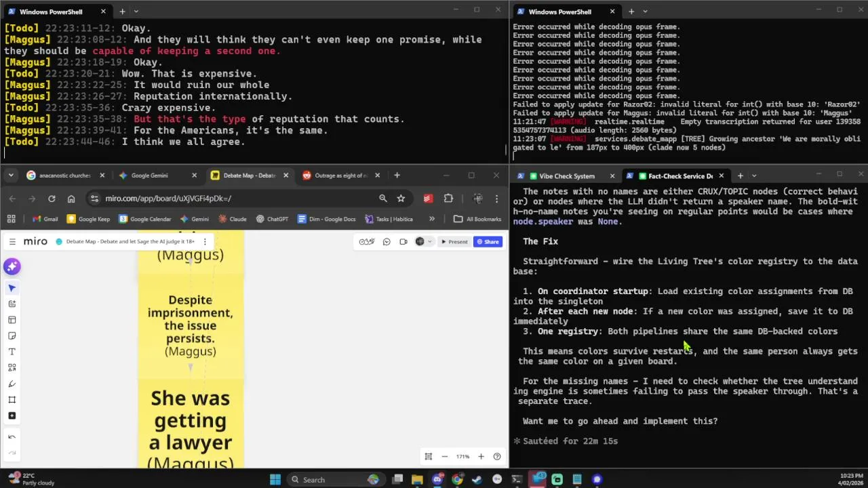Open left PowerShell new-tab dropdown arrow
The width and height of the screenshot is (868, 488).
coord(136,12)
